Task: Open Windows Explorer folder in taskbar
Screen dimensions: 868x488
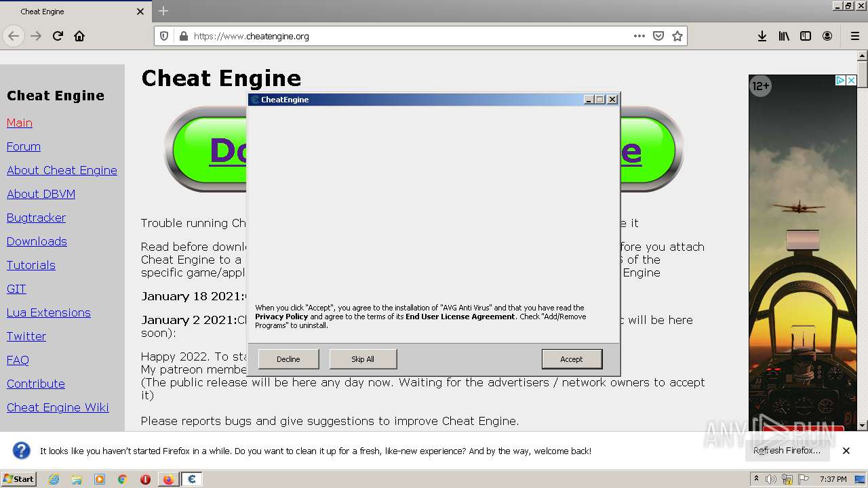Action: pos(77,479)
